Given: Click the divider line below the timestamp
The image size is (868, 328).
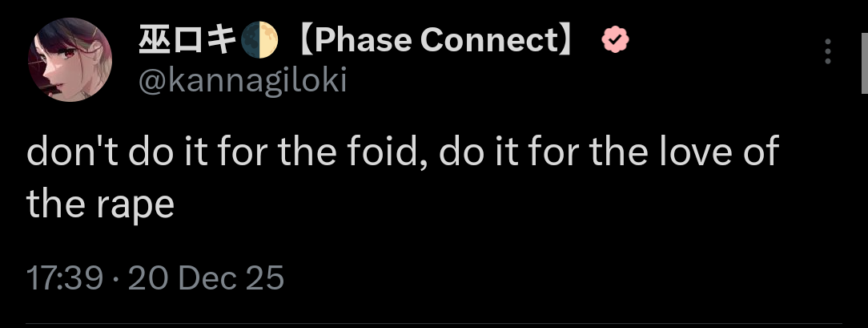Looking at the screenshot, I should tap(434, 325).
